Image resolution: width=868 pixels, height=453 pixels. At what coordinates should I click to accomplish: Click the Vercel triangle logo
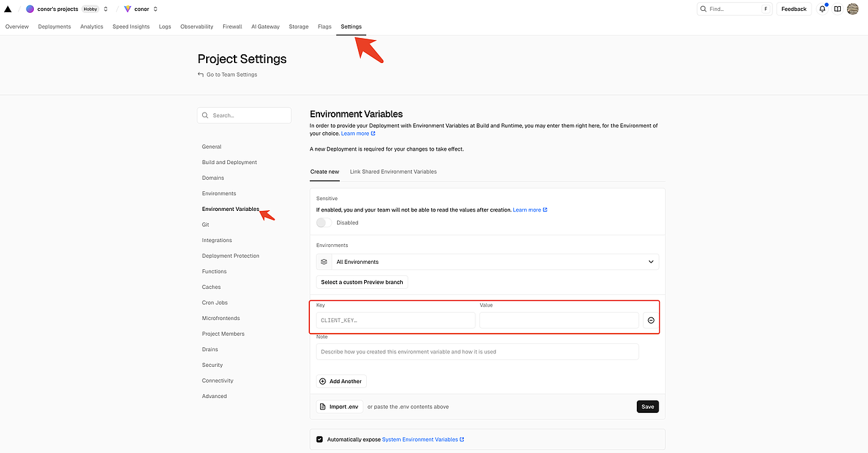point(8,9)
